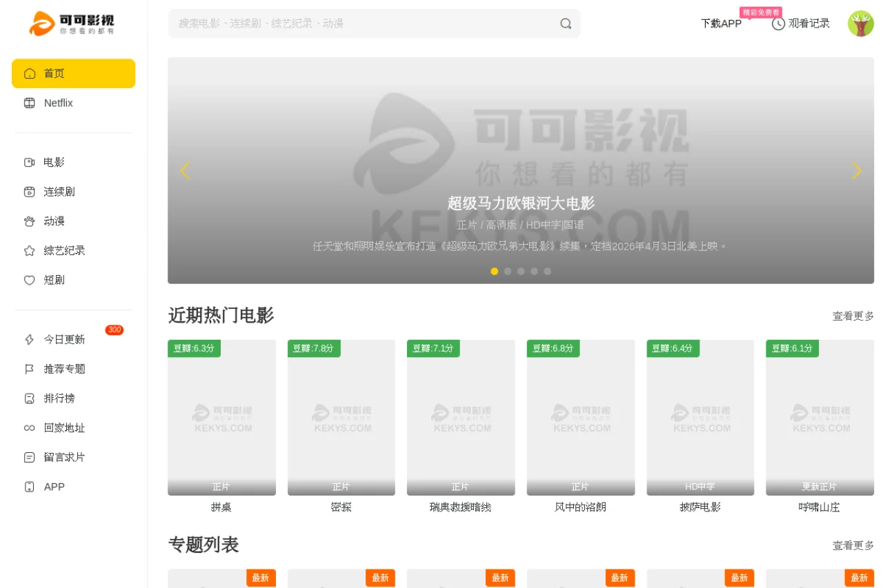Click the paw icon for 动漫
883x588 pixels.
[x=30, y=221]
